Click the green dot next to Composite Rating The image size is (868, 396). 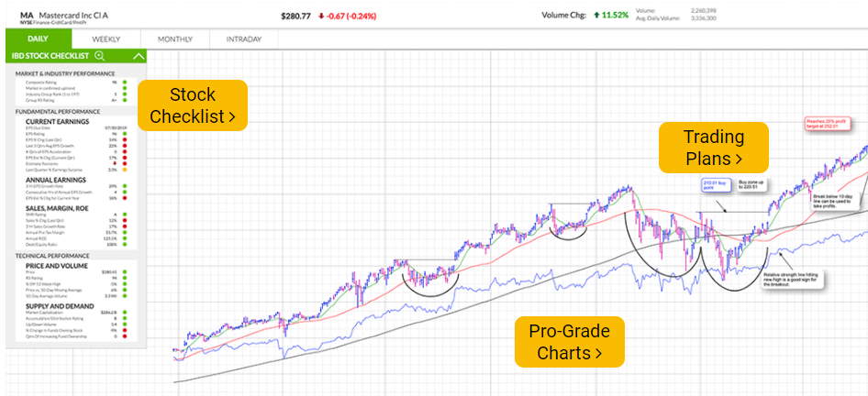pos(125,82)
